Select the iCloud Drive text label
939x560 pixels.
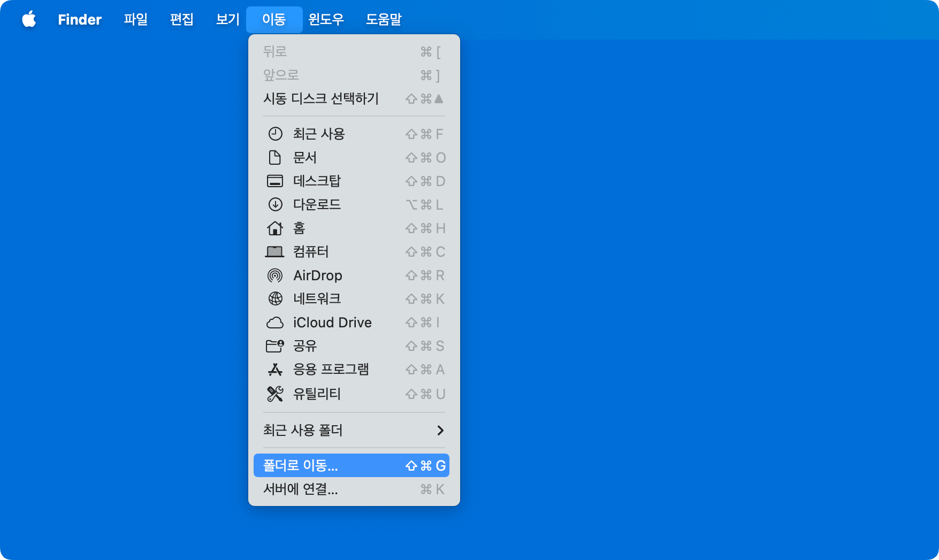point(332,323)
